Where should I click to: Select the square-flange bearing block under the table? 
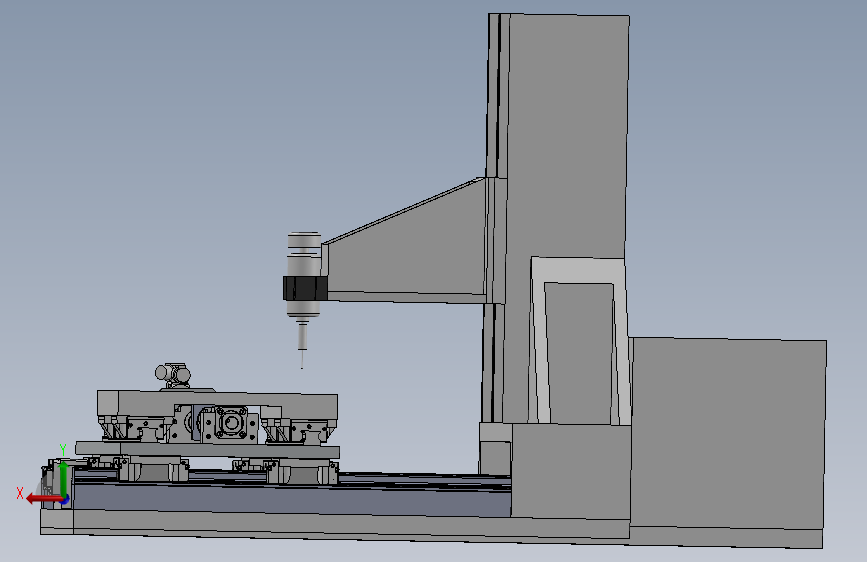coord(231,423)
